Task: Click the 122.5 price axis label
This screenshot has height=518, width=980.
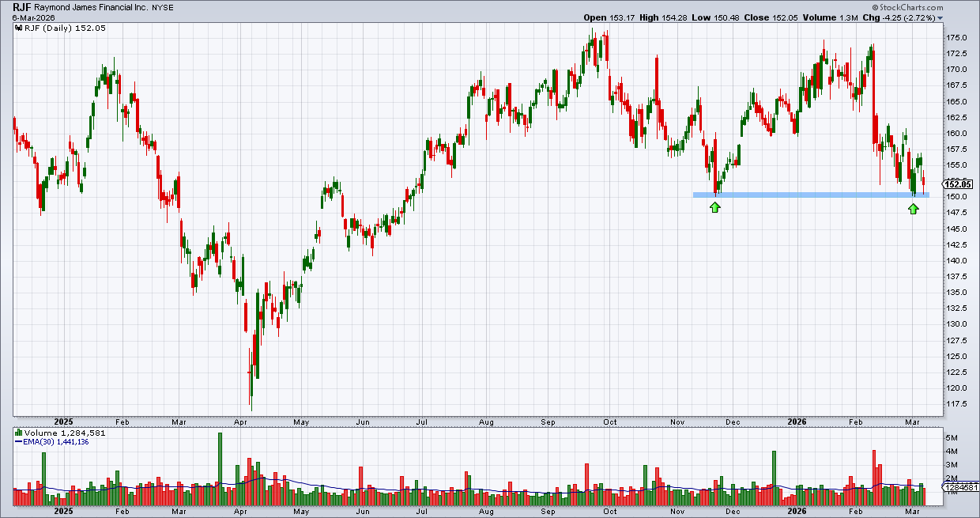Action: point(957,372)
